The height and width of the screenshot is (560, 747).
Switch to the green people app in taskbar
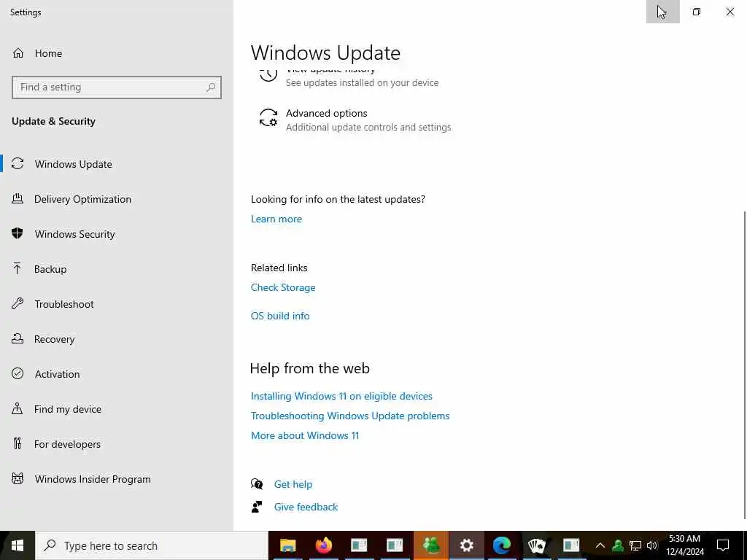pos(430,545)
